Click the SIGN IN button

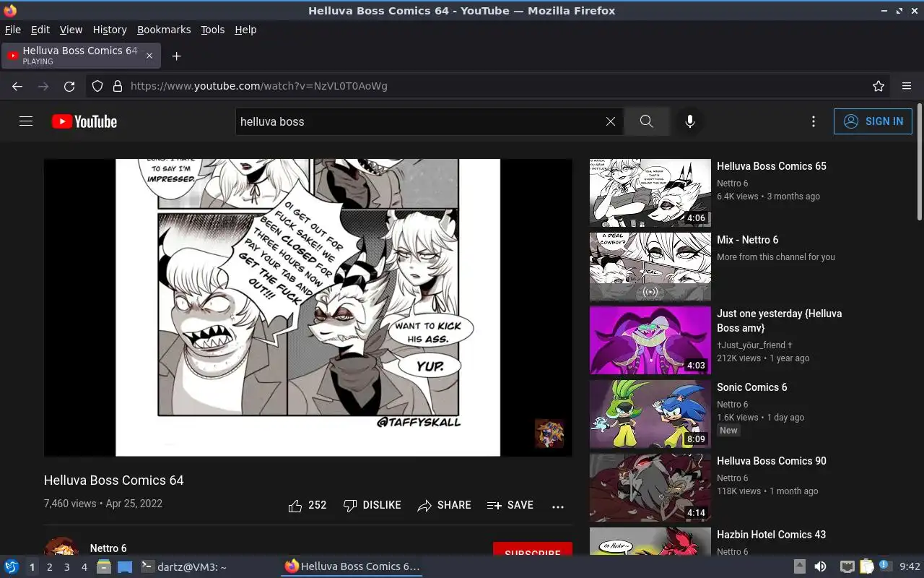pyautogui.click(x=873, y=121)
